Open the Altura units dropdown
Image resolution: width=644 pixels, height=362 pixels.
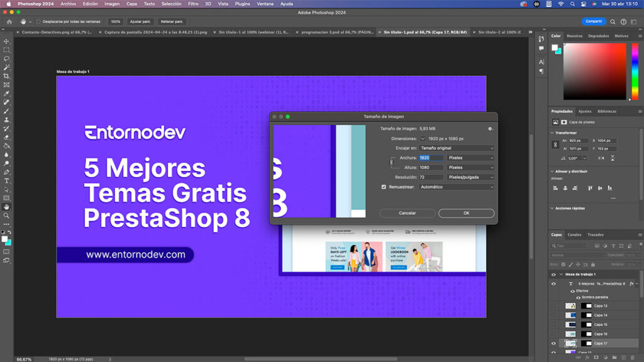[x=470, y=167]
